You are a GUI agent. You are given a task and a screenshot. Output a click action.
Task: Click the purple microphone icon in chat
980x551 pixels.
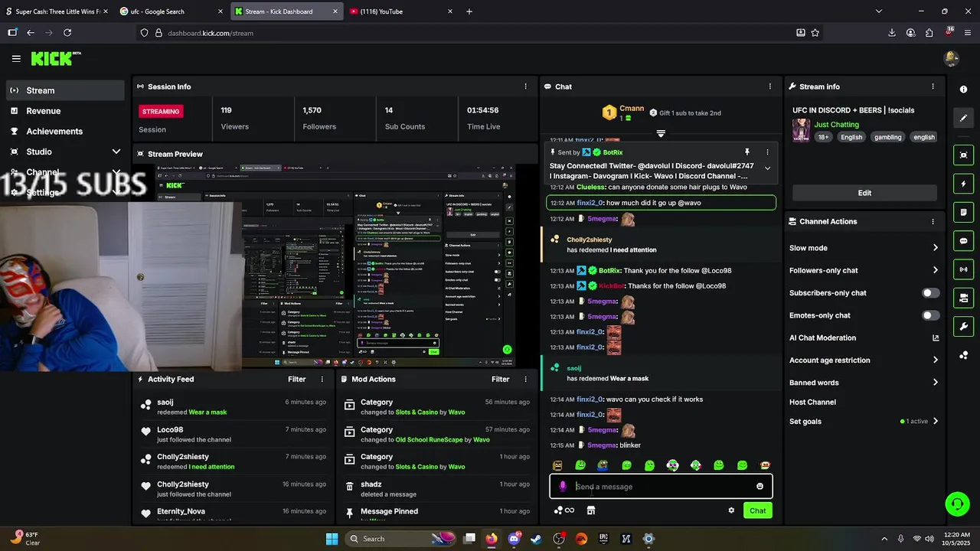563,487
